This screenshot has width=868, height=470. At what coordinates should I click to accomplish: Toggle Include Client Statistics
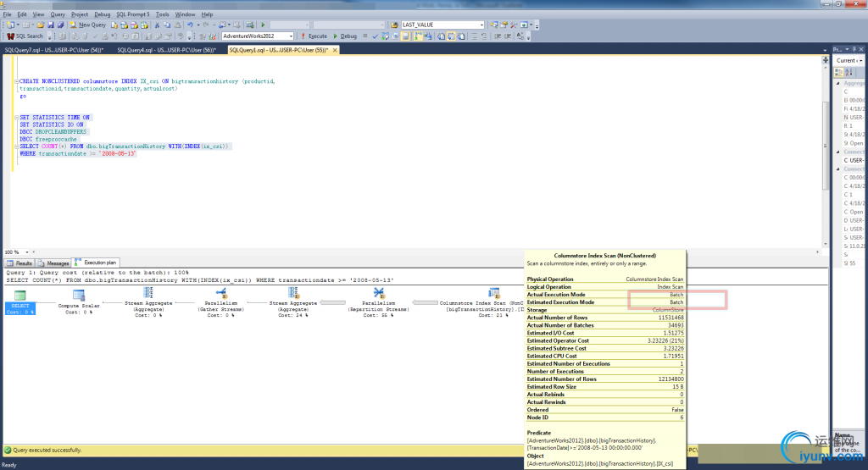point(428,36)
